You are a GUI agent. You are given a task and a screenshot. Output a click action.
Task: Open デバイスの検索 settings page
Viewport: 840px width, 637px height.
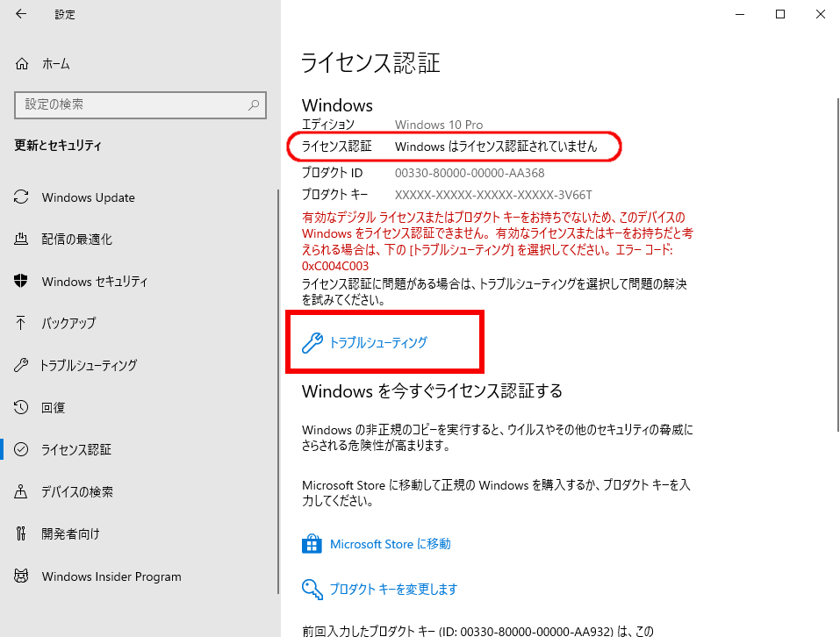tap(77, 491)
